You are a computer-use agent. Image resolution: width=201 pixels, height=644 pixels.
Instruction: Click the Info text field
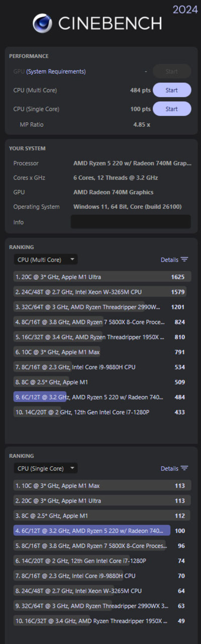(131, 222)
